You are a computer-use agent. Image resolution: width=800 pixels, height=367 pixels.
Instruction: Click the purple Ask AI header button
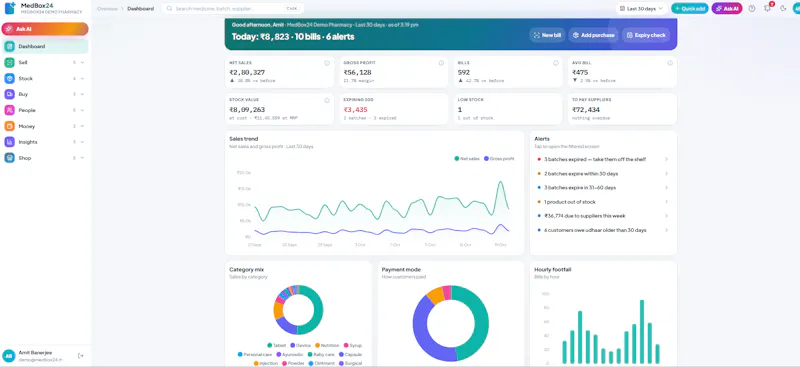[727, 8]
